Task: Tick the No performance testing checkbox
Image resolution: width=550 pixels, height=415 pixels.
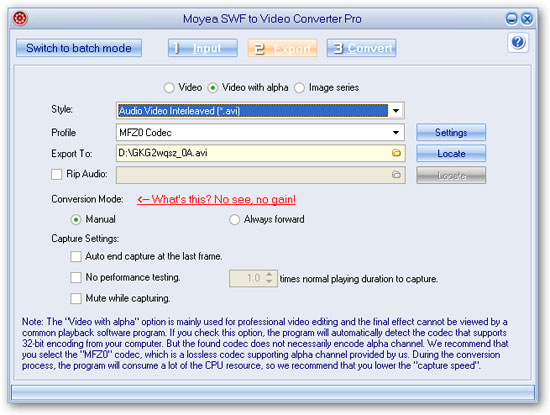Action: (x=76, y=277)
